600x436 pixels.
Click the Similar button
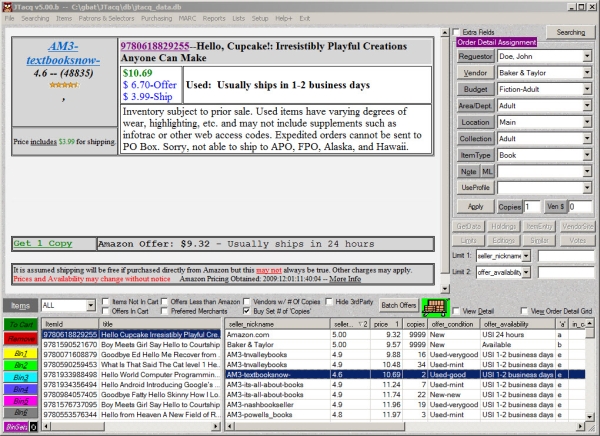(539, 240)
